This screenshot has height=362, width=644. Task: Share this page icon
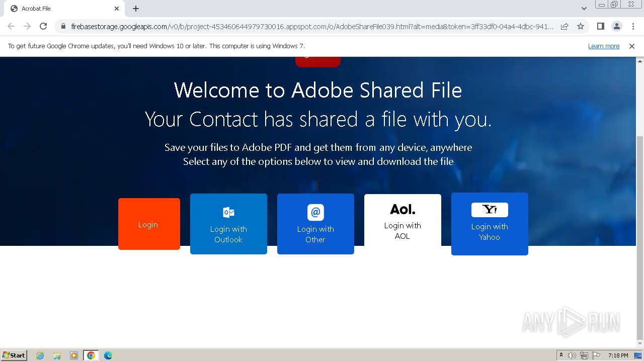(565, 26)
